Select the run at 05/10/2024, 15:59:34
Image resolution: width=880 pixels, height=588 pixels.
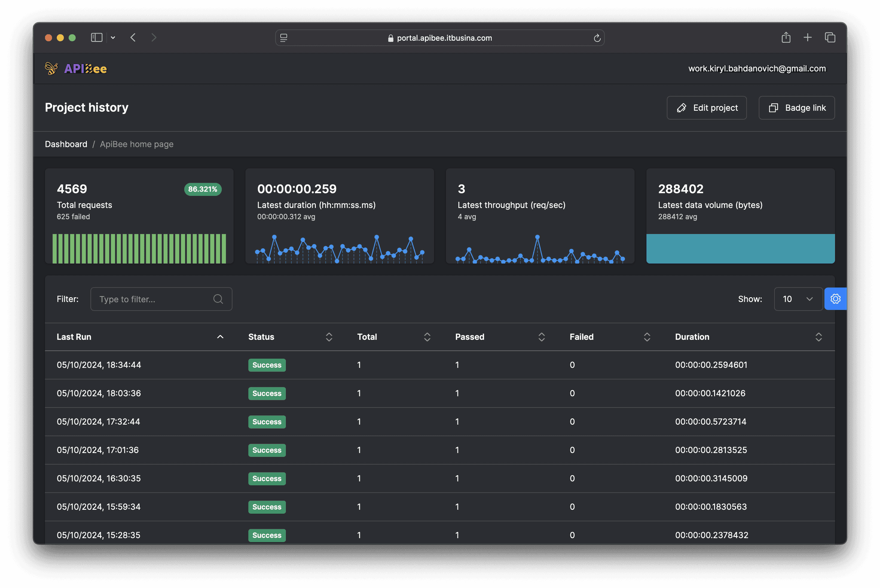click(440, 507)
